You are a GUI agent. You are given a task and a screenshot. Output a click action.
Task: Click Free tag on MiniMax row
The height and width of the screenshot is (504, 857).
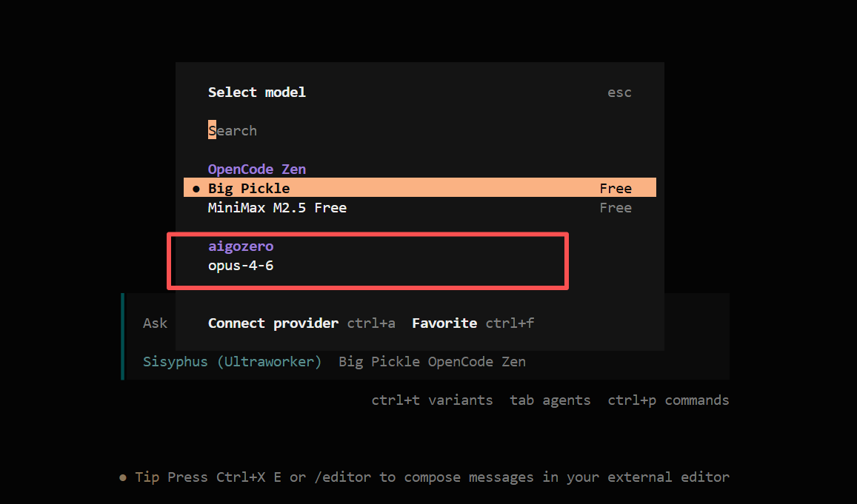pos(616,208)
